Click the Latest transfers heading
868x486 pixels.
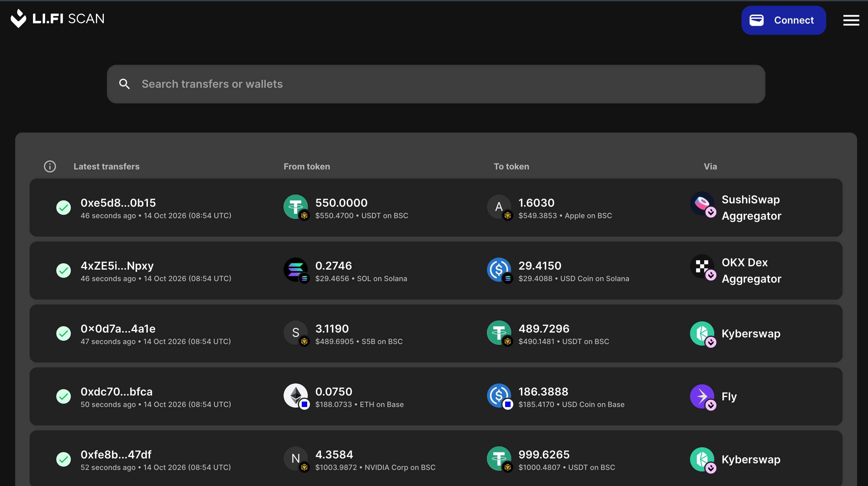tap(107, 166)
